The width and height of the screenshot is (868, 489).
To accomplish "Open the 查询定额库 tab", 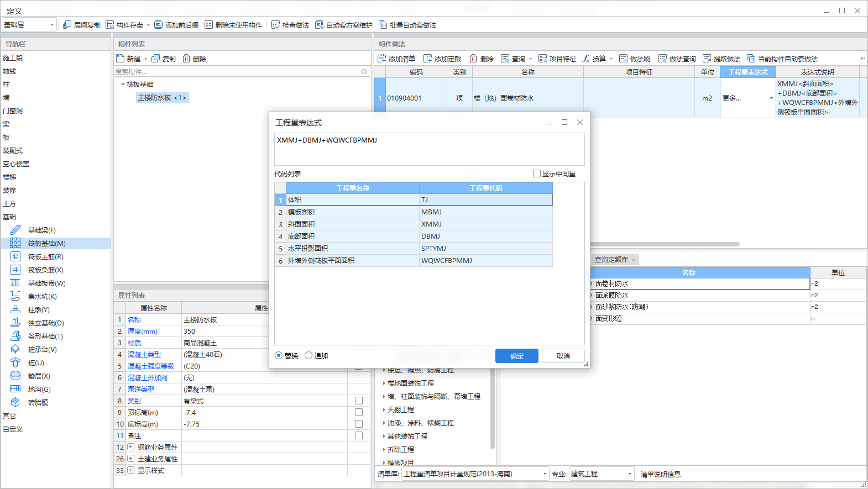I will click(611, 259).
